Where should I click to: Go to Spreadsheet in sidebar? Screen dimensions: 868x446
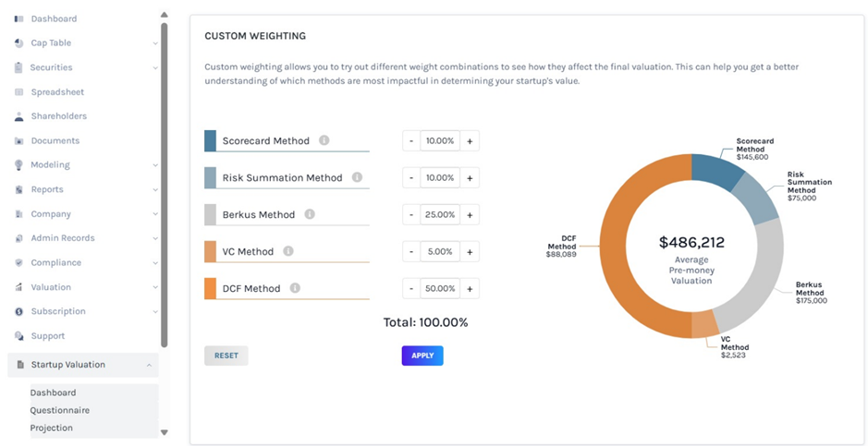56,92
